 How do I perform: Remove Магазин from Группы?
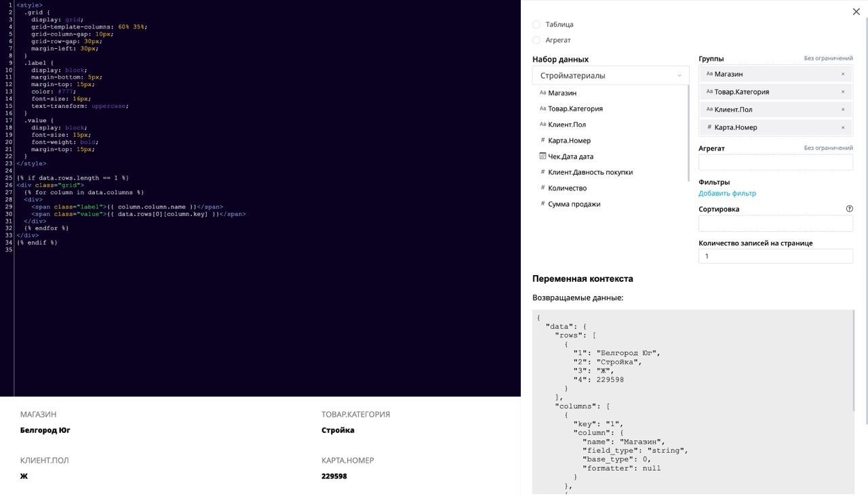point(843,74)
